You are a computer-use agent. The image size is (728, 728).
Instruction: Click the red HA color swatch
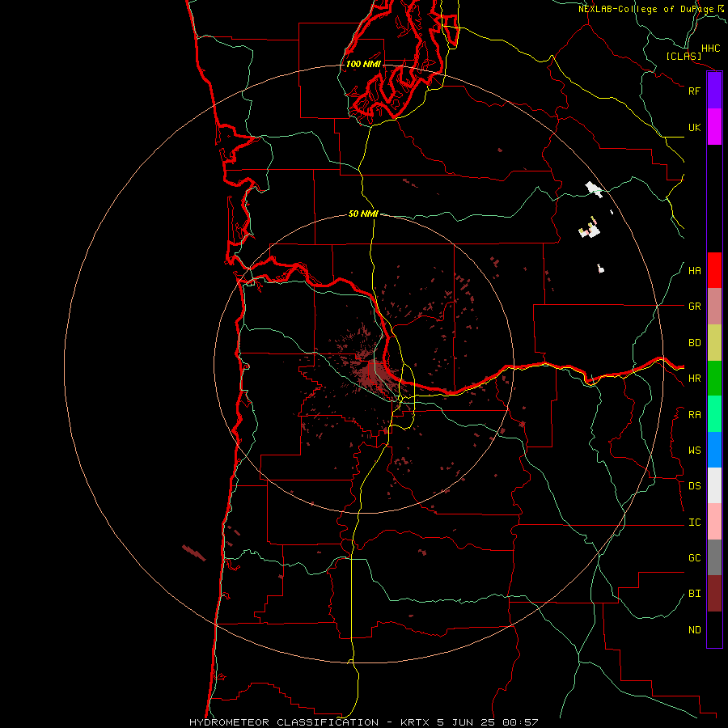coord(714,270)
